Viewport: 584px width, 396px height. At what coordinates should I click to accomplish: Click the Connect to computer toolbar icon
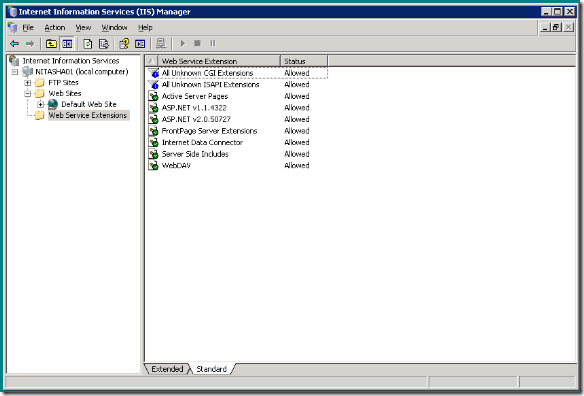click(161, 44)
